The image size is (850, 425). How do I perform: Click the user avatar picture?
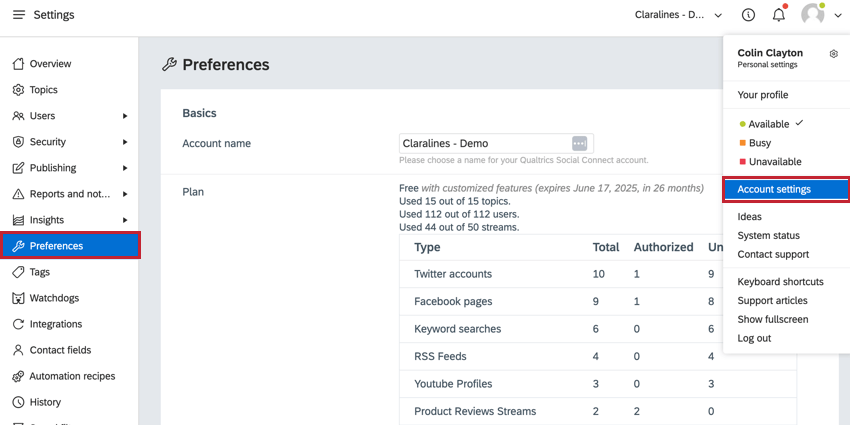pos(813,15)
